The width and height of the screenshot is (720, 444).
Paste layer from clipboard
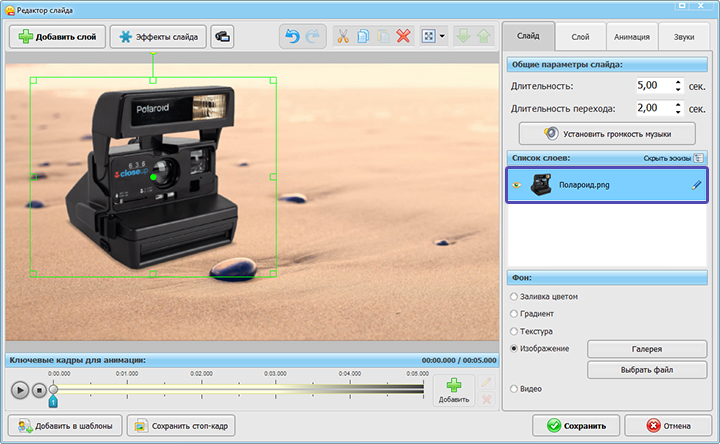(x=383, y=36)
